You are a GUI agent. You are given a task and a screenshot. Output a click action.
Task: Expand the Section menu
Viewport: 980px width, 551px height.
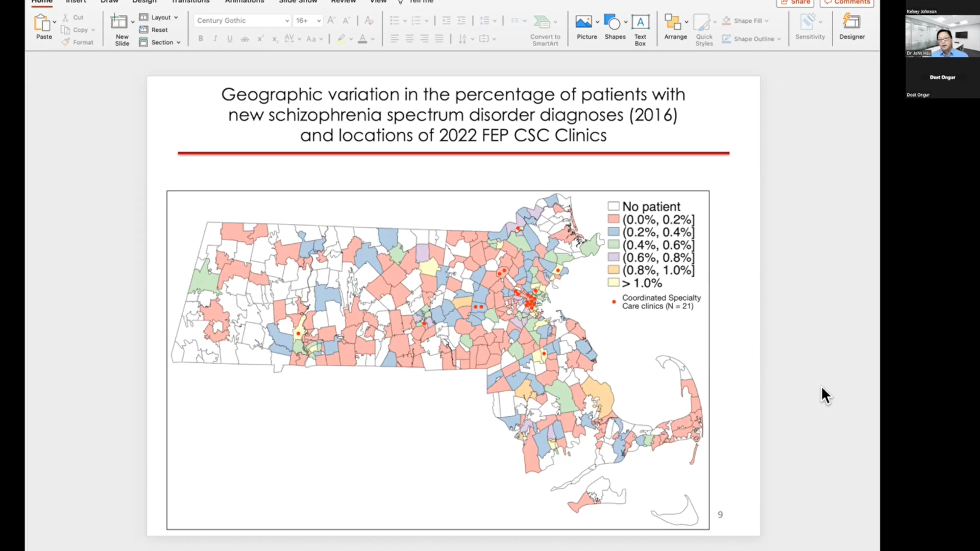click(179, 42)
